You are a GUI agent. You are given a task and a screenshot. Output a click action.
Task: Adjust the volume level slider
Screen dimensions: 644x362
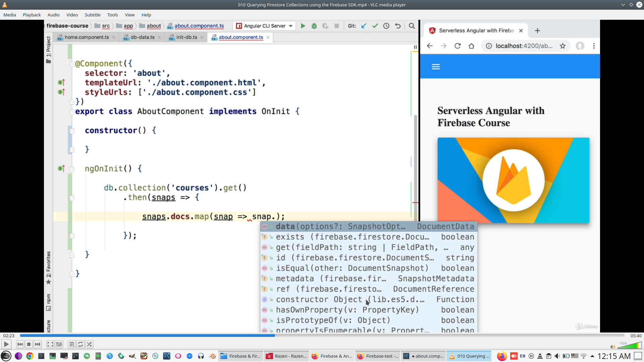pyautogui.click(x=630, y=346)
